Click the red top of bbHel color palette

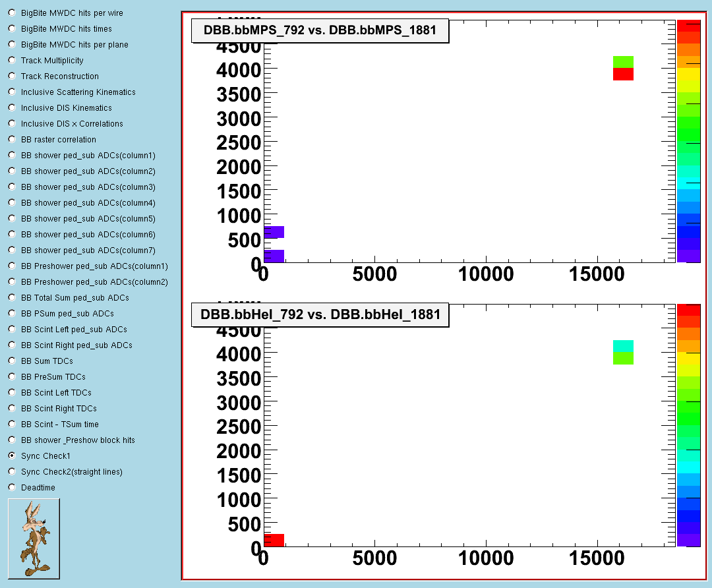[688, 310]
